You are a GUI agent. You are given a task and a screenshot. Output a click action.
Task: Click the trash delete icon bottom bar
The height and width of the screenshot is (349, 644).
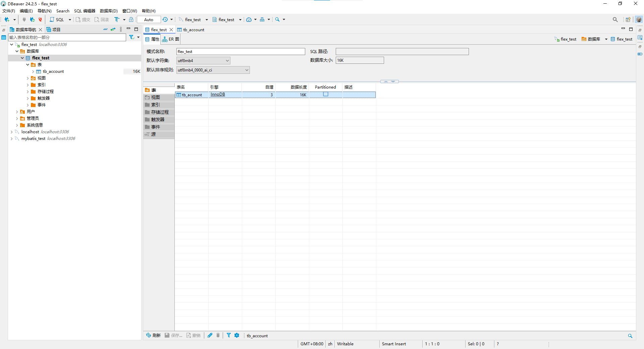pos(218,335)
